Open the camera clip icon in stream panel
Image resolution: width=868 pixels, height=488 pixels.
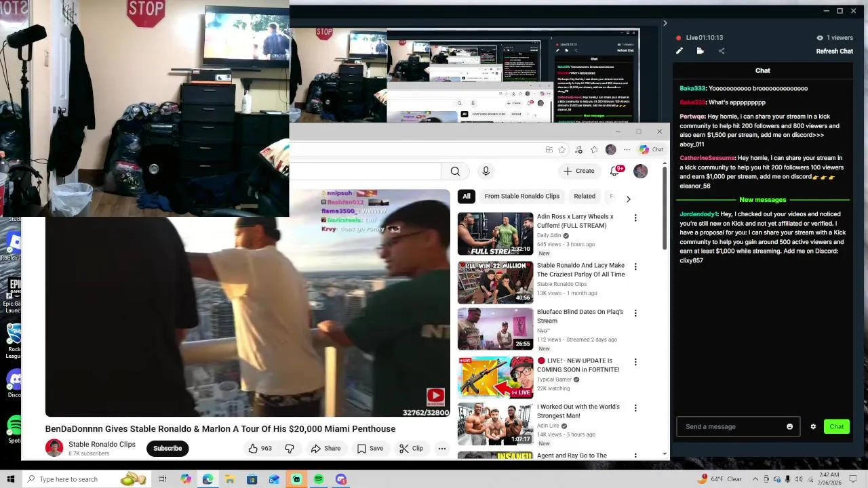coord(700,51)
